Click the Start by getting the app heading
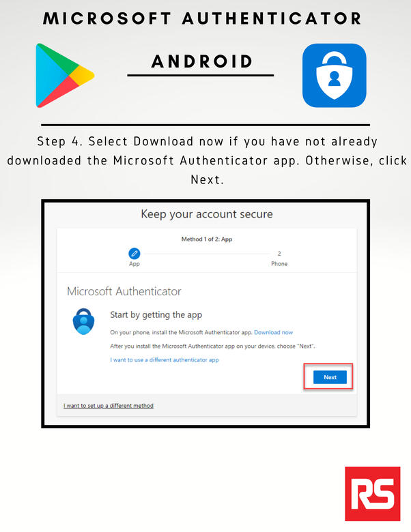Viewport: 411px width, 532px height. tap(156, 315)
